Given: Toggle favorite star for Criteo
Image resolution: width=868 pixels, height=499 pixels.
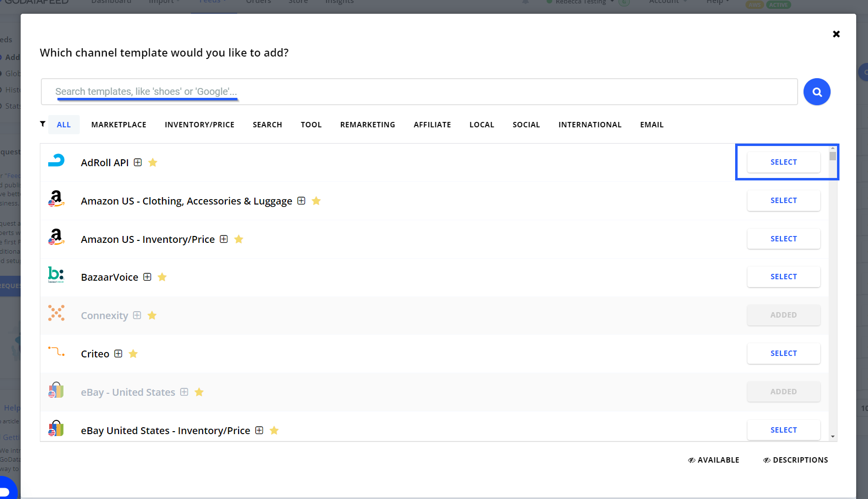Looking at the screenshot, I should pos(133,353).
